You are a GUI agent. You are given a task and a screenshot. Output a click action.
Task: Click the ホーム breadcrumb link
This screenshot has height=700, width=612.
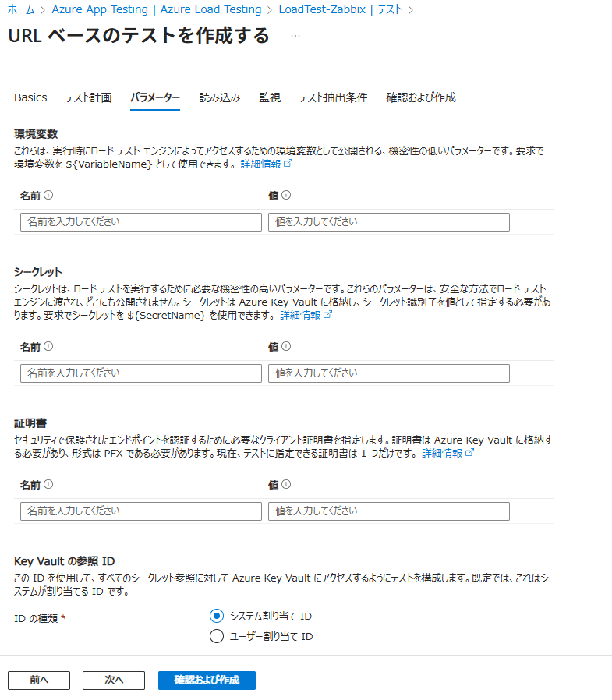(x=21, y=10)
